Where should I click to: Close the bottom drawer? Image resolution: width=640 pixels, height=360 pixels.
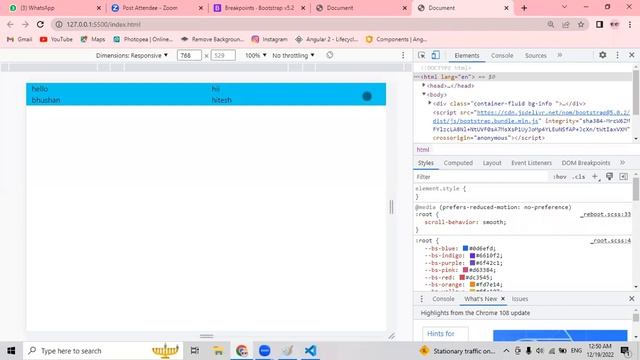click(x=631, y=299)
